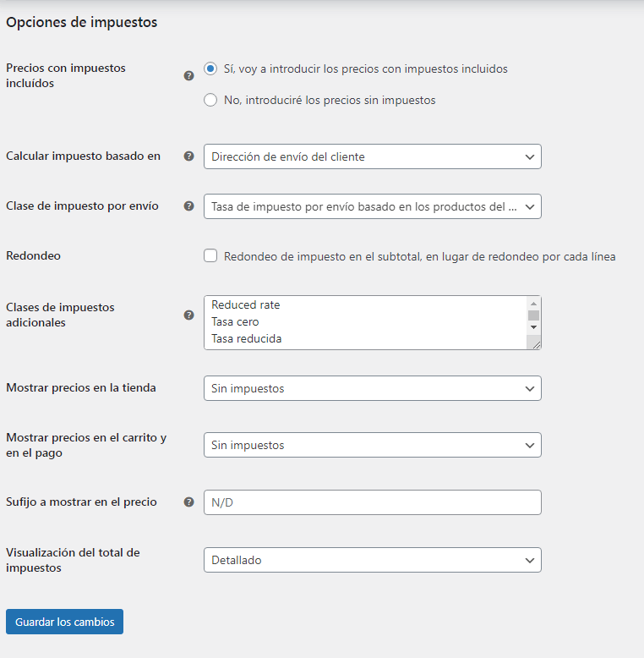Expand the Detallado tax total display dropdown
Screen dimensions: 644x658
coord(373,560)
